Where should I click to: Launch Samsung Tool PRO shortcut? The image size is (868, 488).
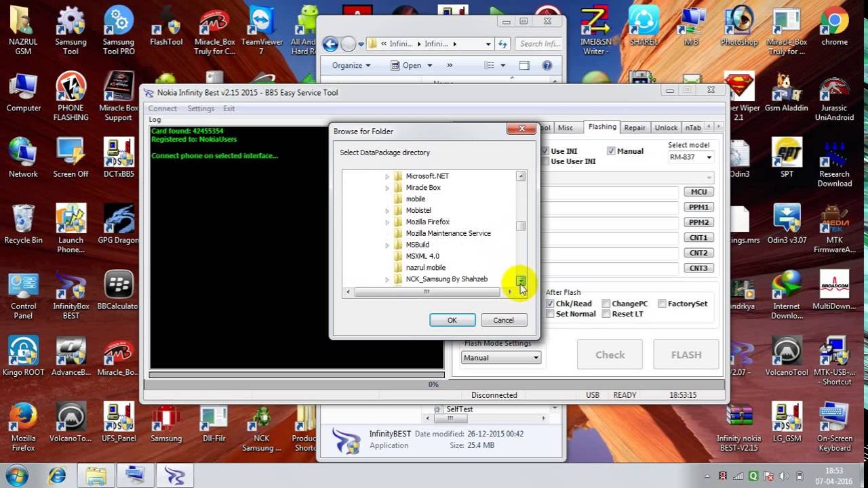(x=119, y=30)
